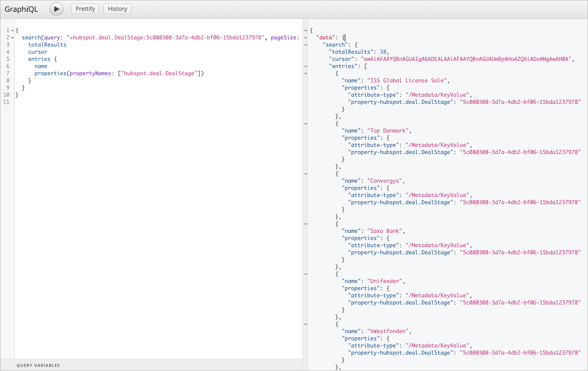Fold the "search" object in results

pos(306,45)
